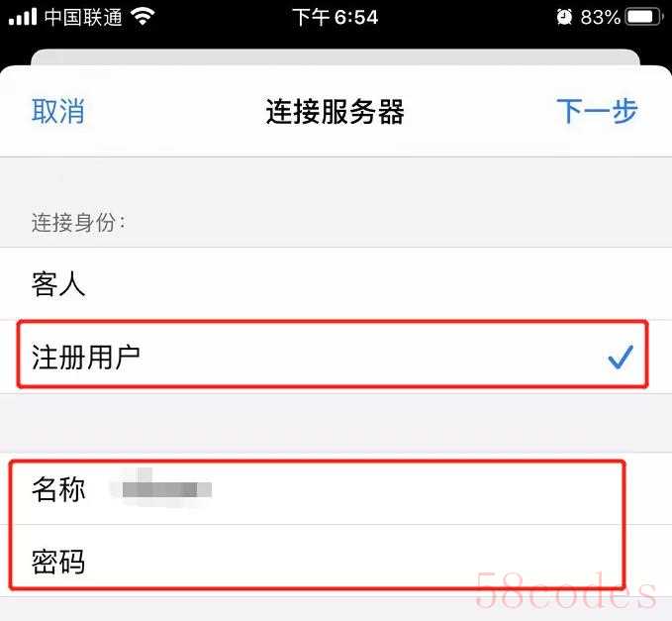Tap the 连接身份 section header
672x621 pixels.
pos(78,223)
